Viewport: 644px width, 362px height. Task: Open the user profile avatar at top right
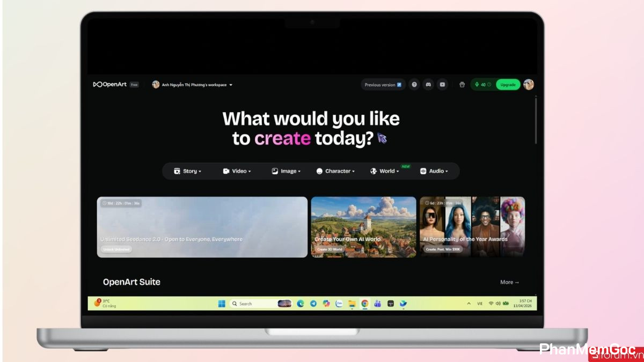tap(529, 85)
